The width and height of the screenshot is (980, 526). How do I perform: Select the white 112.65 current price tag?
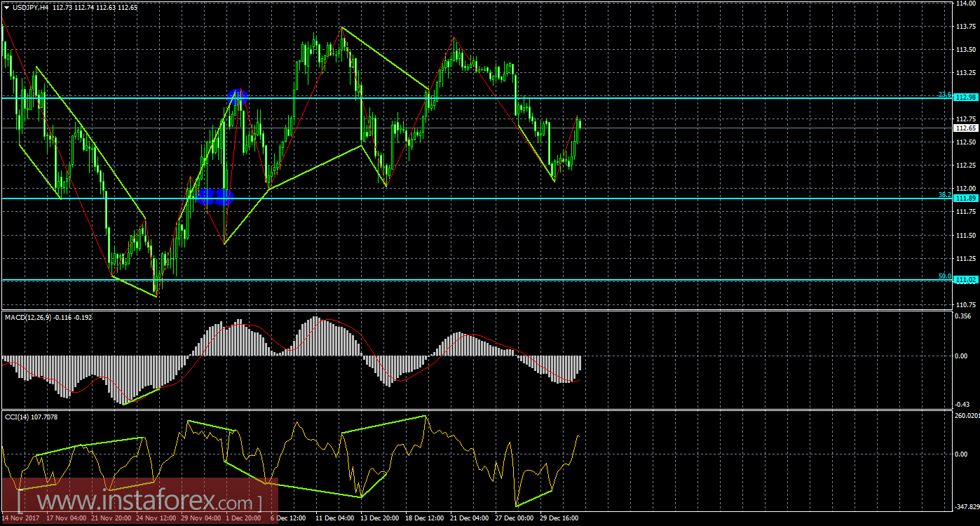click(x=967, y=128)
